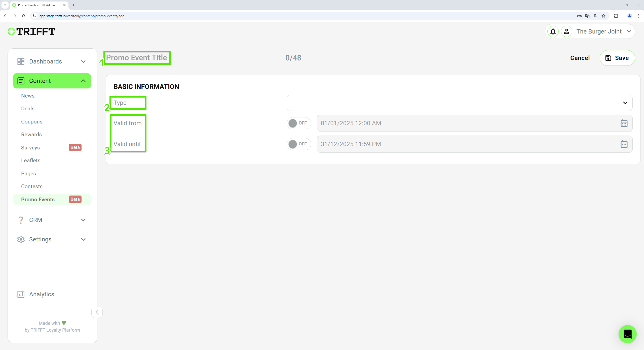
Task: Click the Promo Events menu item
Action: pos(37,199)
